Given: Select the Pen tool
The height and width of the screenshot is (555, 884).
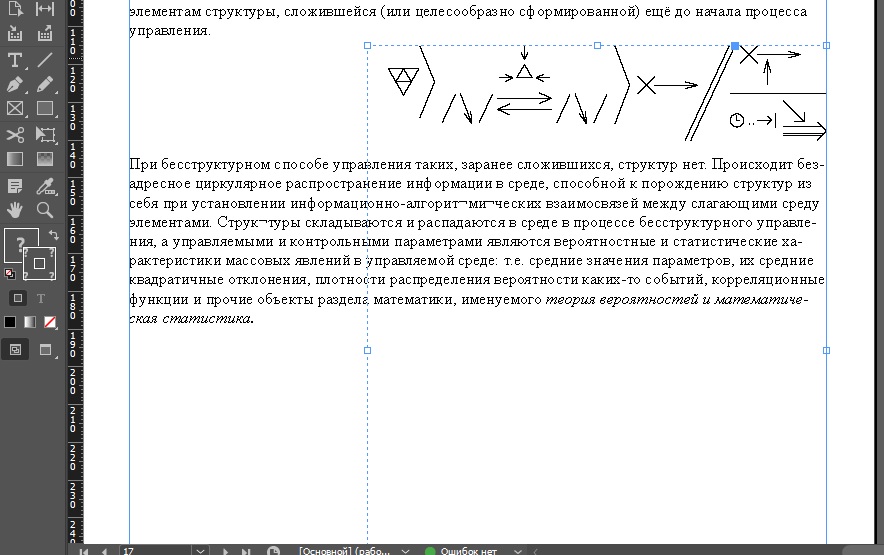Looking at the screenshot, I should tap(15, 84).
